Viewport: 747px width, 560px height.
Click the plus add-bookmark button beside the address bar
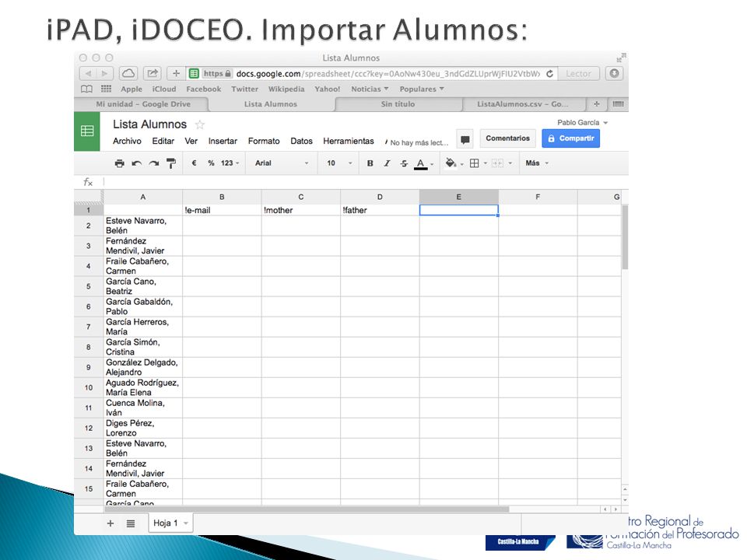(x=177, y=73)
